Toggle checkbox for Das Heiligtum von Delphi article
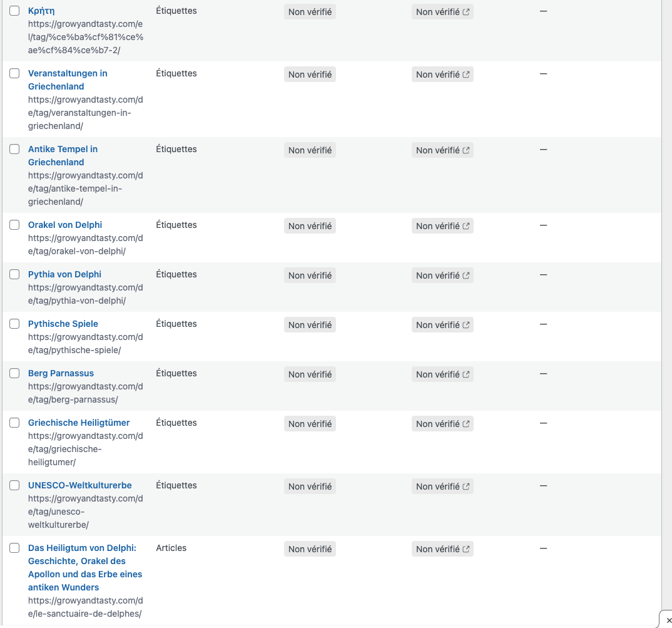This screenshot has height=628, width=672. 14,548
